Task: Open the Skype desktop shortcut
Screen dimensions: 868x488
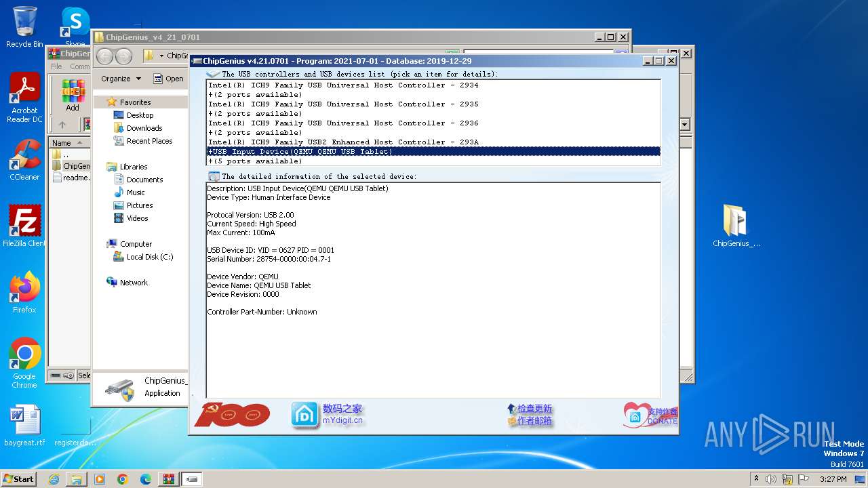Action: pos(75,26)
